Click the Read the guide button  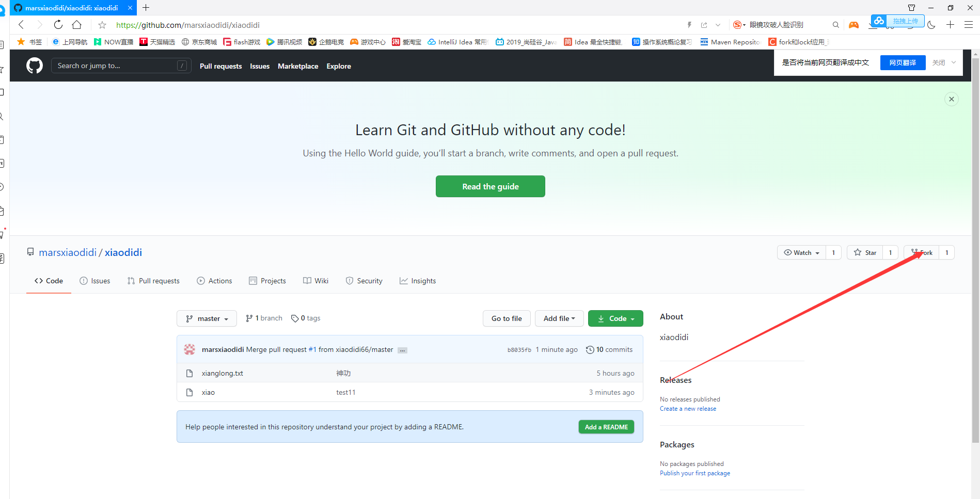pos(490,186)
